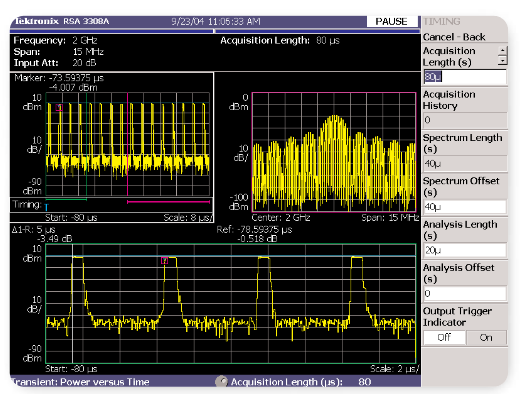Click the Tektronix RSA 3308A title
The image size is (520, 394).
pyautogui.click(x=62, y=21)
